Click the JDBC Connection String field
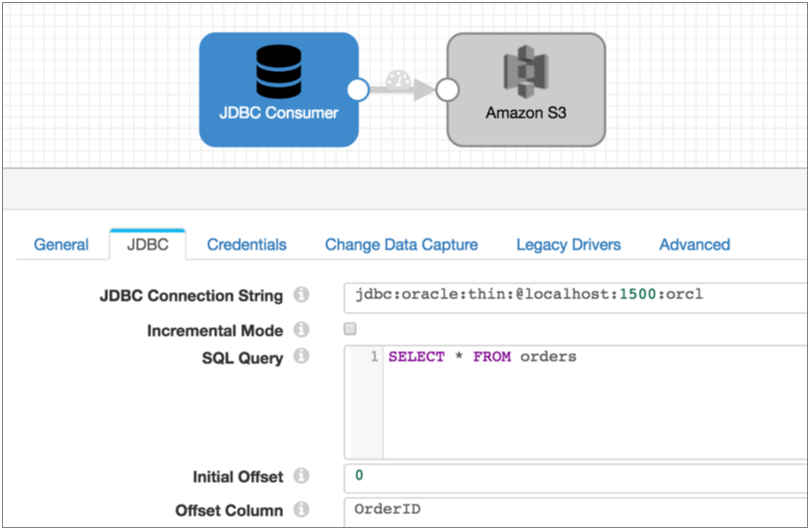 coord(575,297)
